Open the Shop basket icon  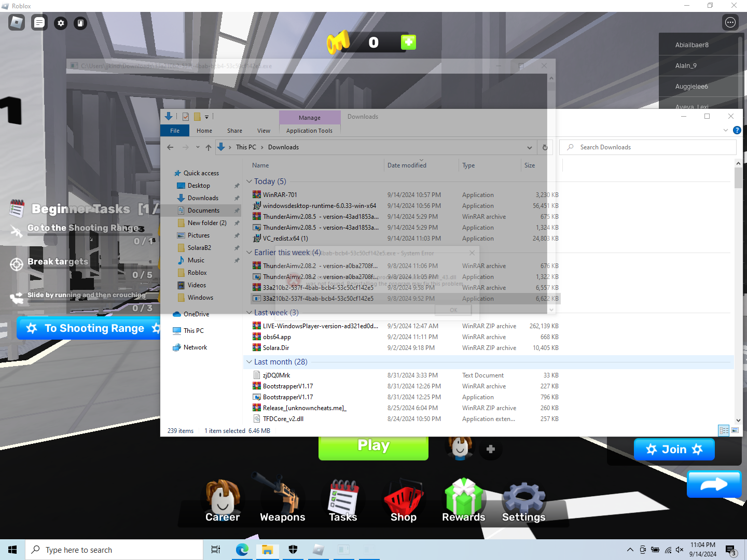coord(404,500)
